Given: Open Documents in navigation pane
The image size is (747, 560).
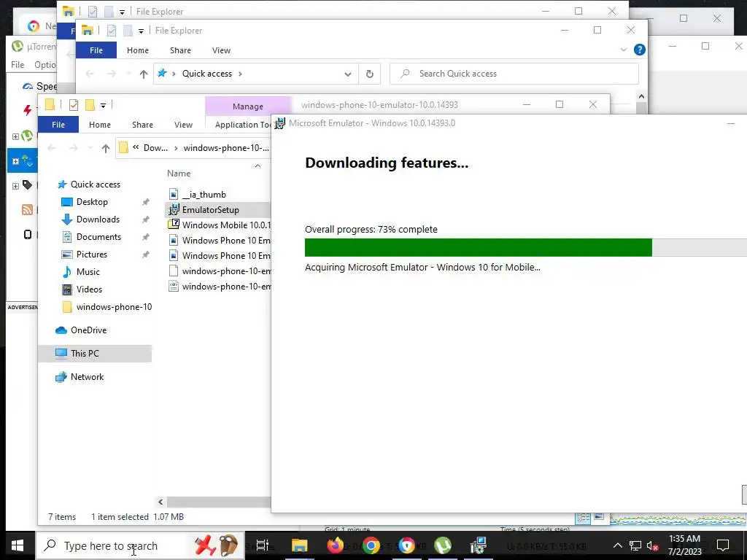Looking at the screenshot, I should [98, 237].
